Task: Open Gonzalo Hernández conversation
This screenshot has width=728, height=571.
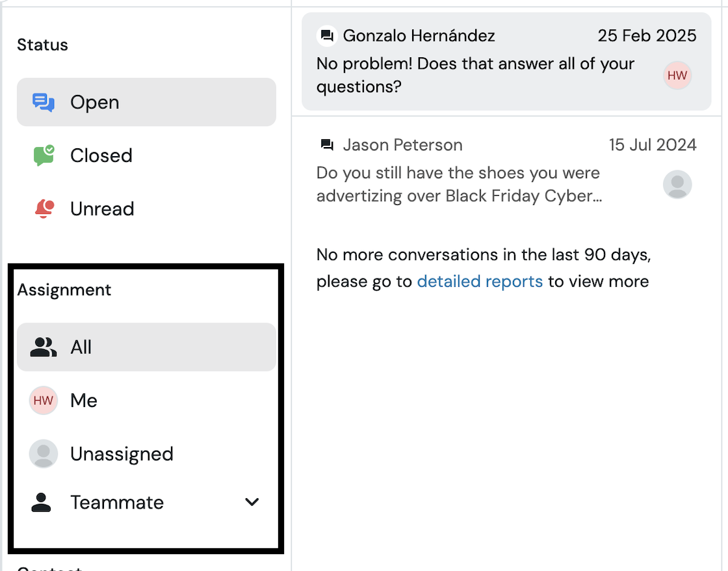Action: click(x=506, y=61)
